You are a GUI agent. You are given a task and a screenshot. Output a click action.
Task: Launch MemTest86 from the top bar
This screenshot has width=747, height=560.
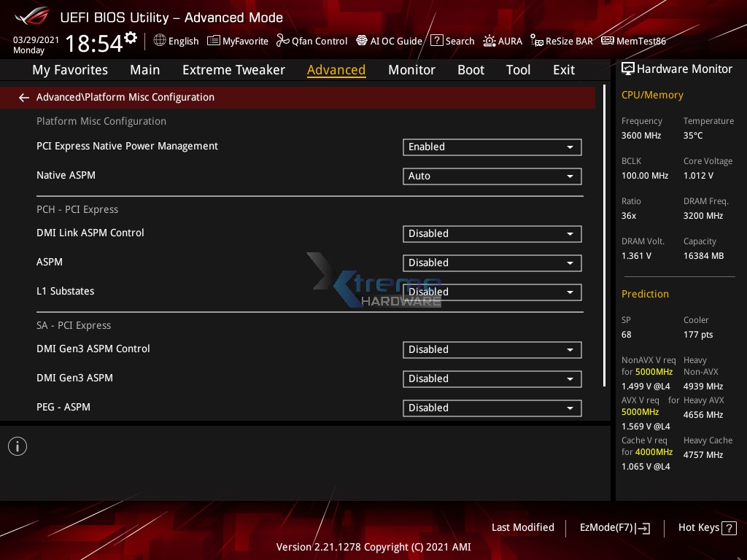coord(633,41)
